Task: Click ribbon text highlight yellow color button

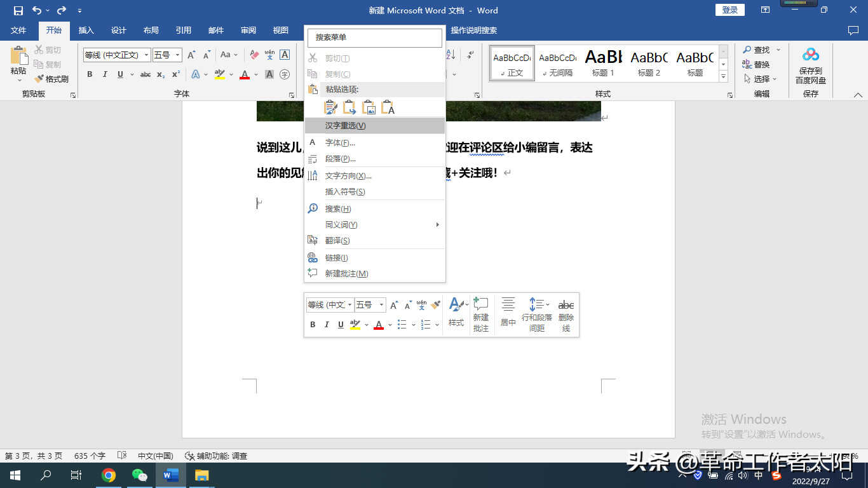Action: coord(220,74)
